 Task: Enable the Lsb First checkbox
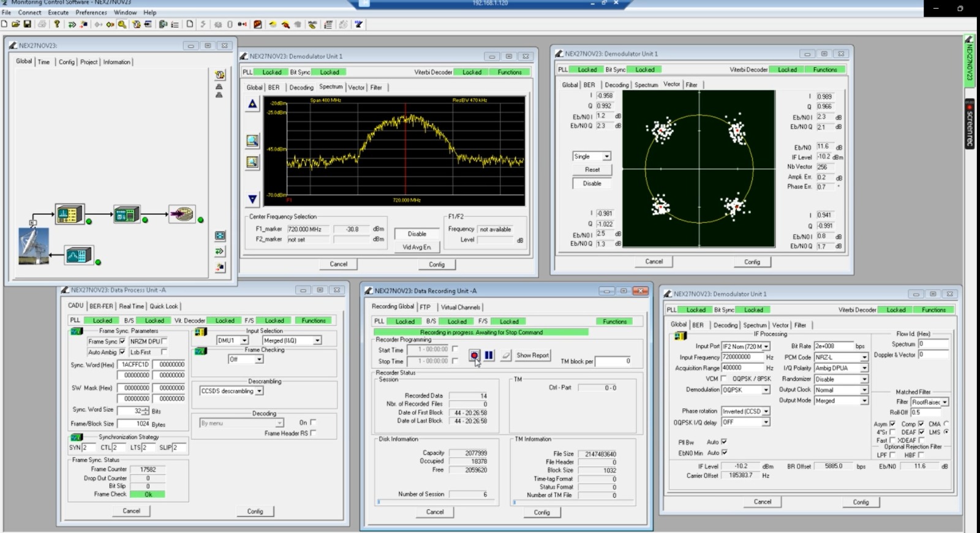pyautogui.click(x=164, y=352)
